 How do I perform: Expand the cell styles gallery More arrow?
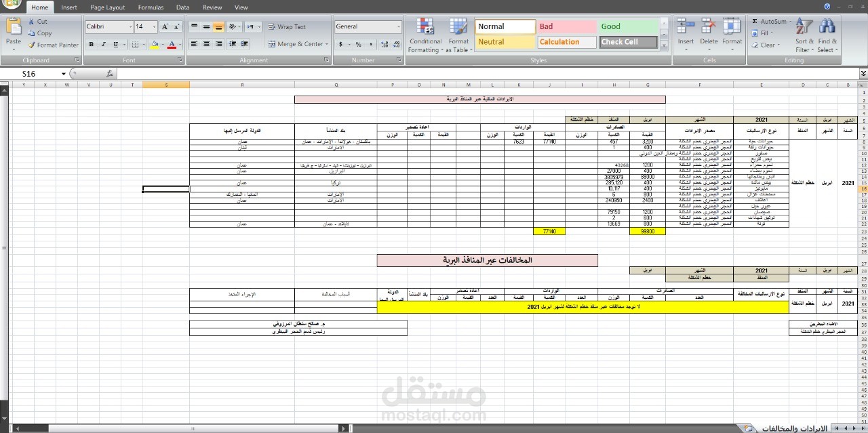point(663,46)
